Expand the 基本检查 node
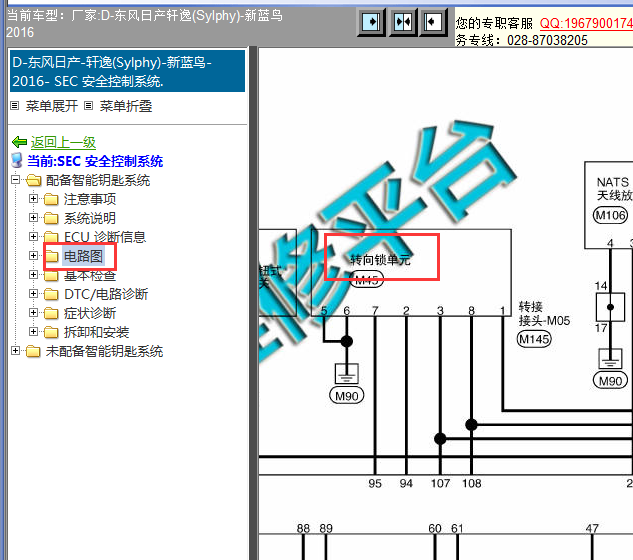 (x=33, y=275)
